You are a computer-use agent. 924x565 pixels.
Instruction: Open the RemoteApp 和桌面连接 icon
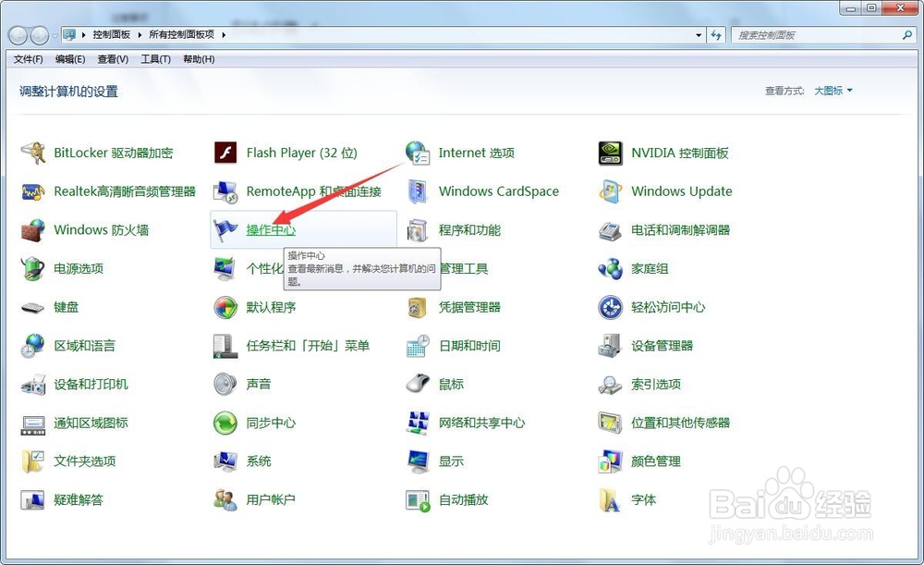(x=225, y=191)
